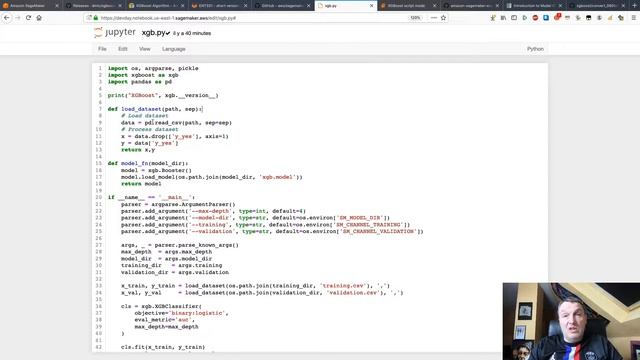Viewport: 640px width, 360px height.
Task: Click the red stop-sign extension icon
Action: tap(535, 18)
